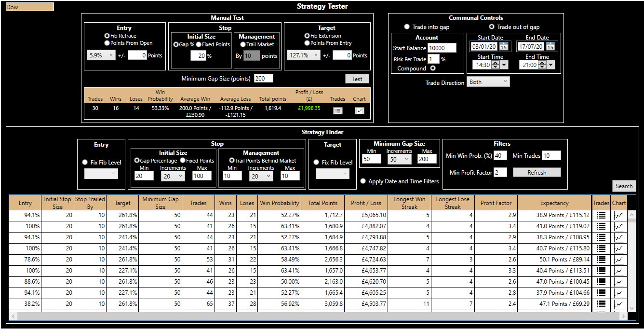Select the Fib Retrace entry option
644x329 pixels.
107,36
